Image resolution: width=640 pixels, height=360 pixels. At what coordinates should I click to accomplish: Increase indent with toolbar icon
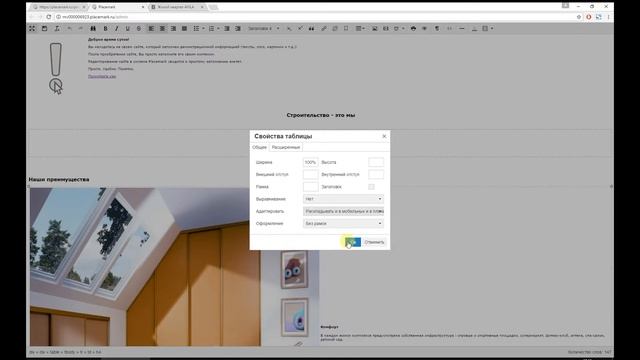[x=238, y=29]
